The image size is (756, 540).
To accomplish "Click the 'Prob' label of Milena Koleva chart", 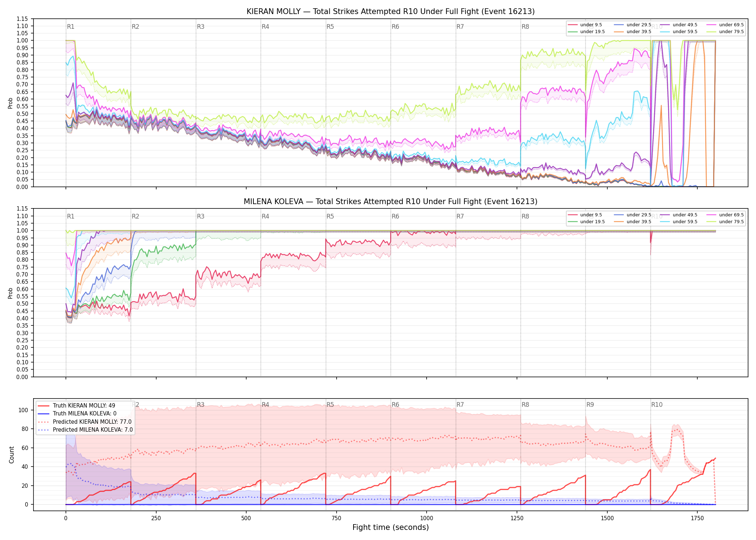I will tap(10, 293).
